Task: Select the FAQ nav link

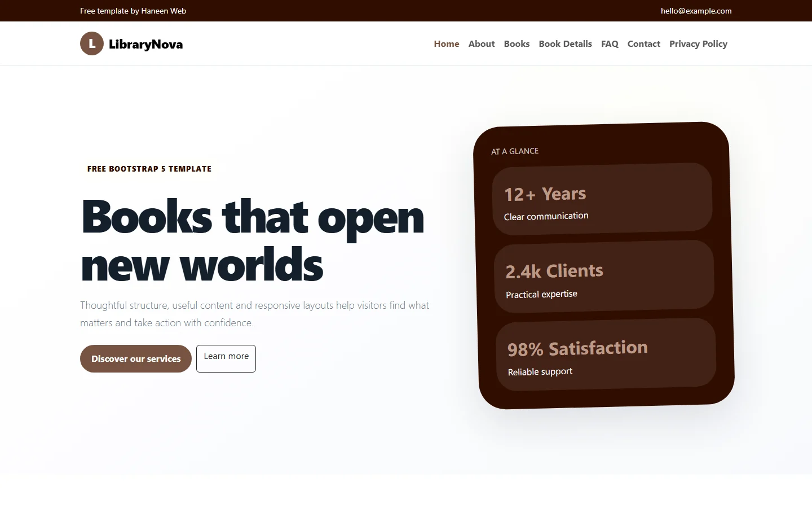Action: point(610,43)
